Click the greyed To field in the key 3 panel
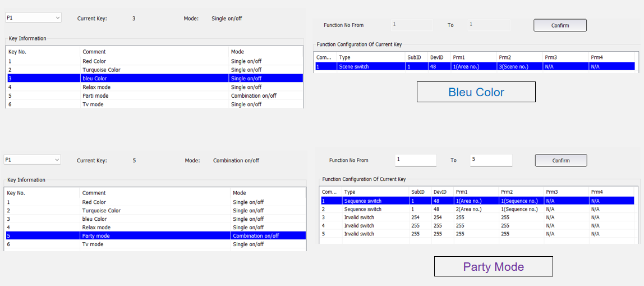This screenshot has width=644, height=286. point(489,25)
